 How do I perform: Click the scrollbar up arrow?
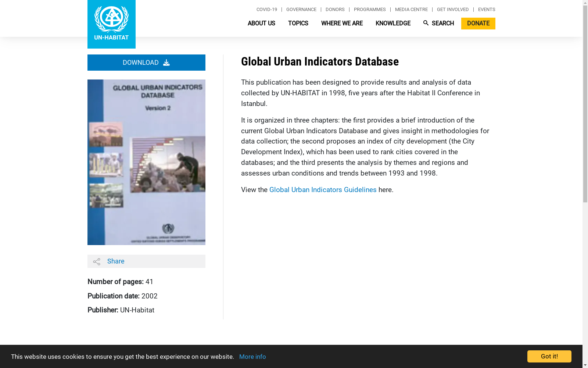click(x=585, y=3)
